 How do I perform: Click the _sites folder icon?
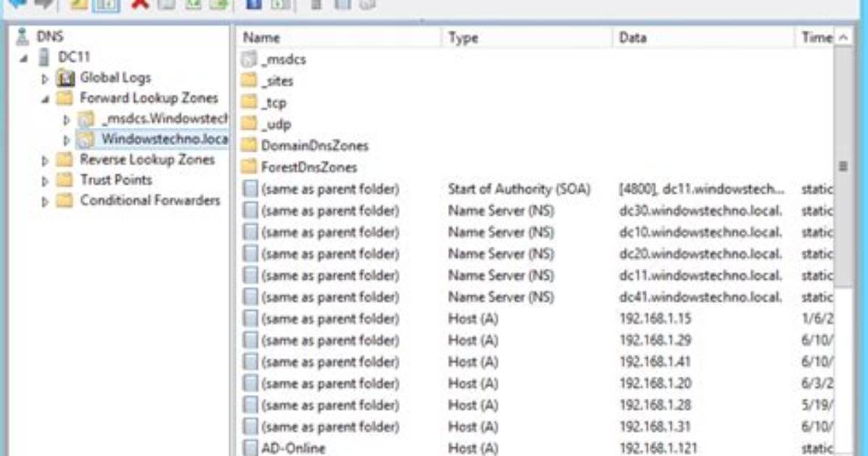[250, 81]
